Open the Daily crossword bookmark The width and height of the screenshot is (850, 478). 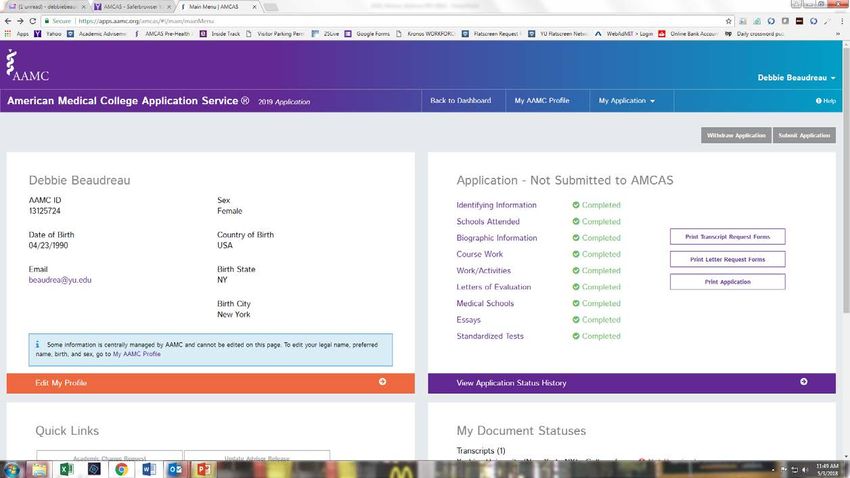click(x=755, y=34)
